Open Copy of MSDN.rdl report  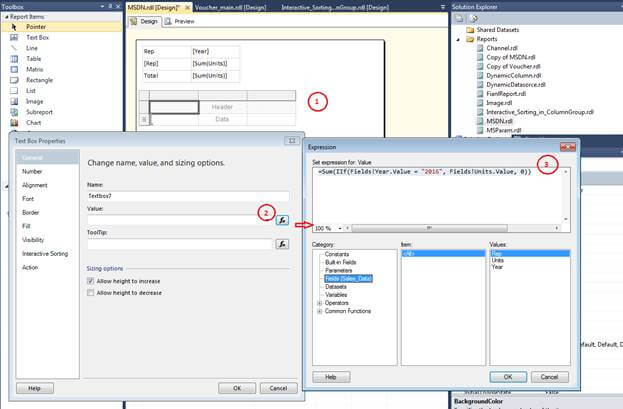(x=511, y=57)
